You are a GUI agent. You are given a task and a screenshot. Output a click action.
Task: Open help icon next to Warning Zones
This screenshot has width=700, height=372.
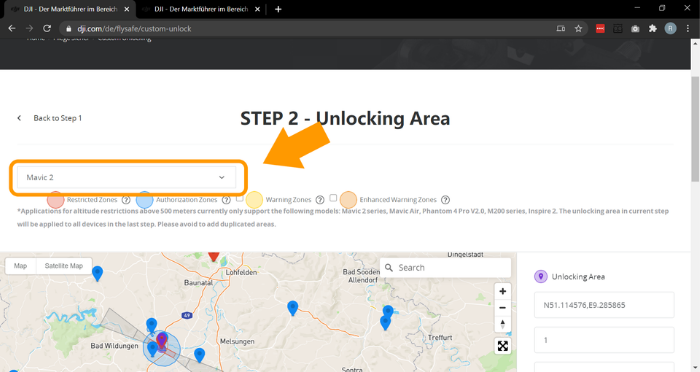pos(320,200)
